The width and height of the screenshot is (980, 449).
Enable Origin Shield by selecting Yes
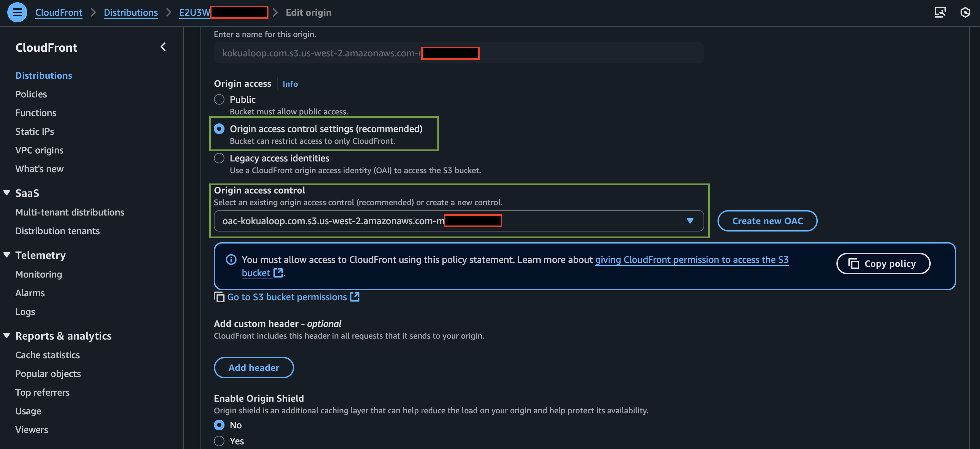pyautogui.click(x=219, y=441)
